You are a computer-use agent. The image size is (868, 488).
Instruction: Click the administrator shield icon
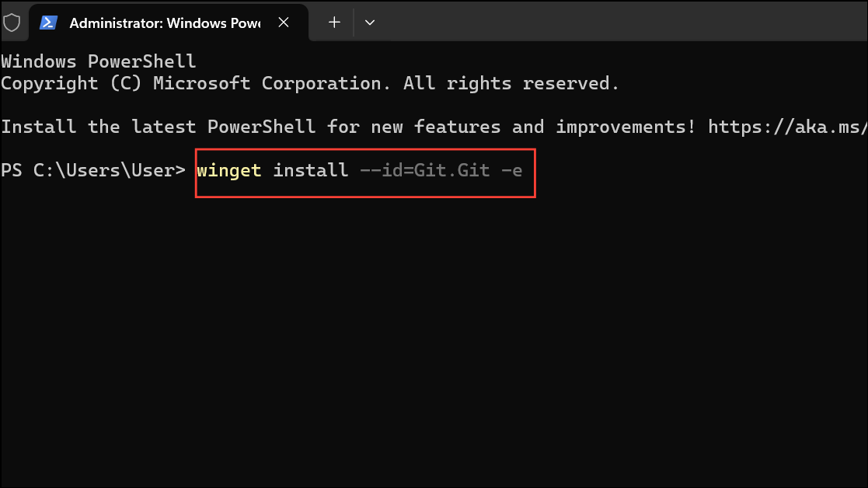12,23
